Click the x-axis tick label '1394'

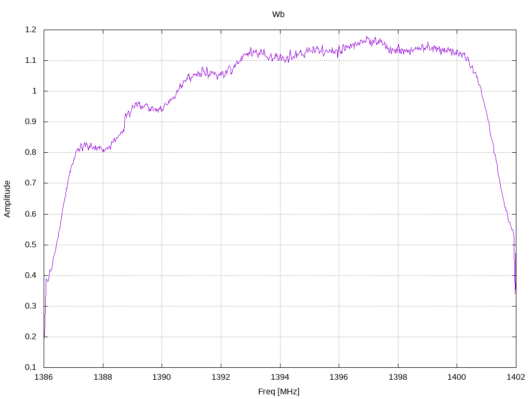click(x=280, y=377)
